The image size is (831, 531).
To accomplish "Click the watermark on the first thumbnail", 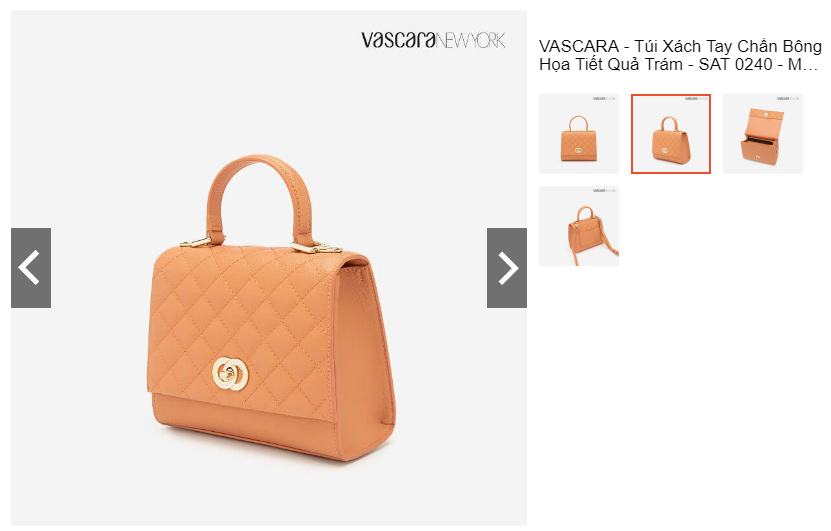I will 604,99.
